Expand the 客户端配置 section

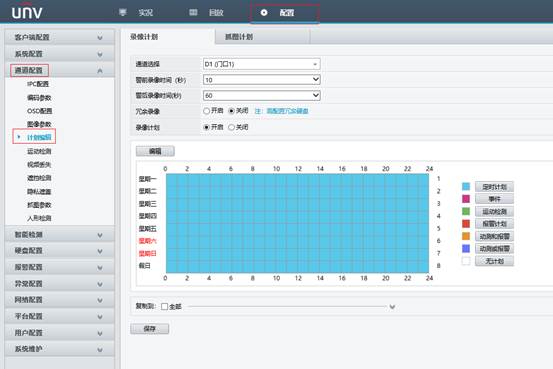click(x=60, y=37)
